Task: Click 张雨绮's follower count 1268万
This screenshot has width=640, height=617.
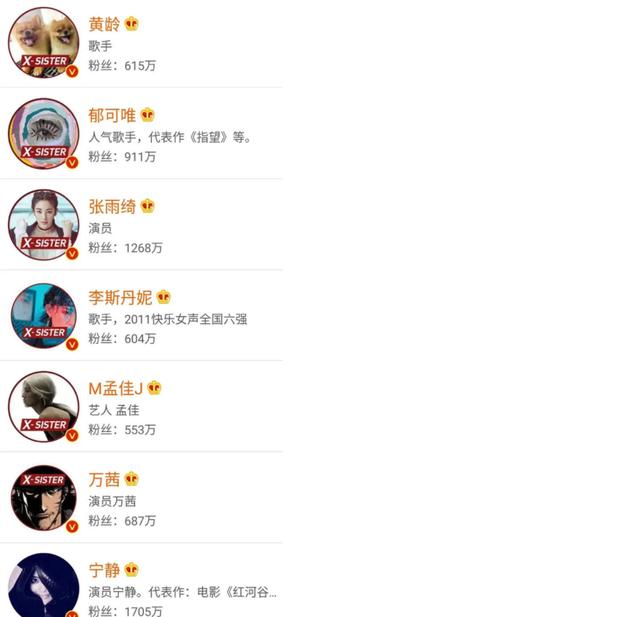Action: tap(144, 248)
